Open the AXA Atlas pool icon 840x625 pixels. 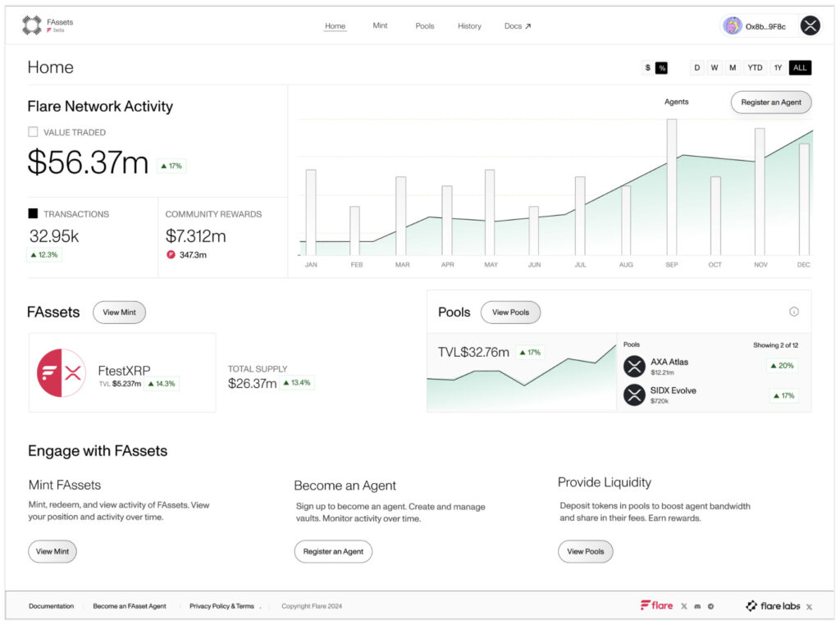pos(634,367)
